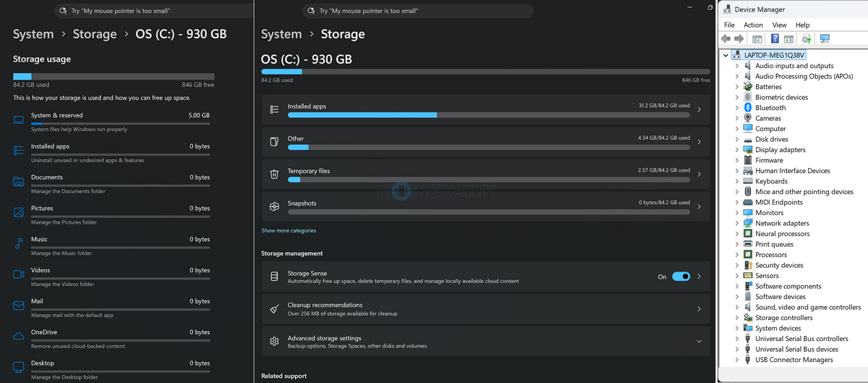Select the Security devices tree row
The image size is (868, 383).
tap(779, 265)
